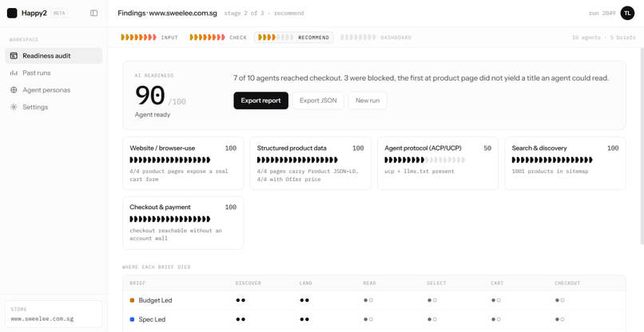Screen dimensions: 644x332
Task: Click 'stage 2 of 3 · recommend' text
Action: (x=264, y=13)
